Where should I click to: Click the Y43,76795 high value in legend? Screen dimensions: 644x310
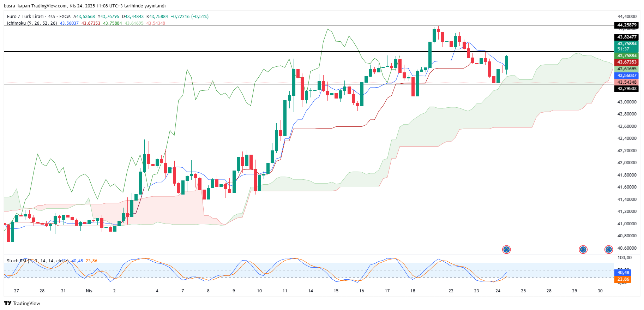point(108,17)
